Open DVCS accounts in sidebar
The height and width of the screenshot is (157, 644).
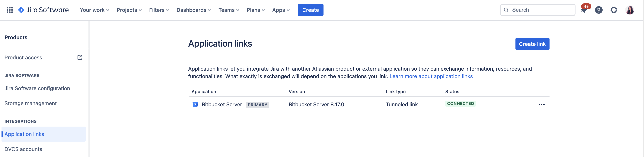[x=23, y=149]
